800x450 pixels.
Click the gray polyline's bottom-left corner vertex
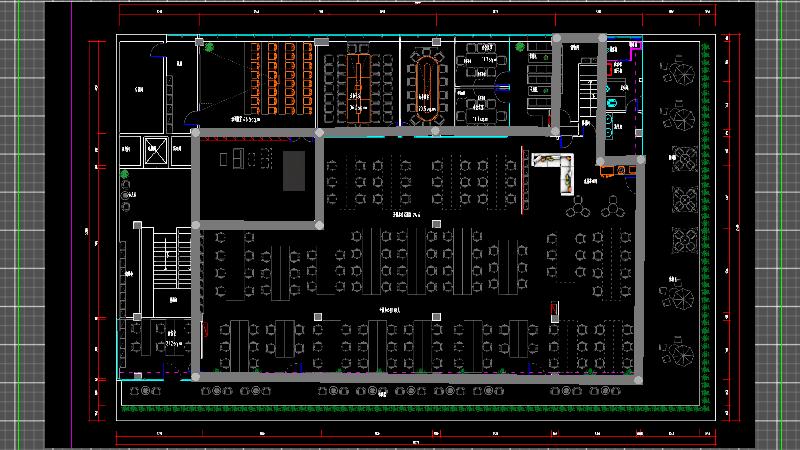point(195,377)
